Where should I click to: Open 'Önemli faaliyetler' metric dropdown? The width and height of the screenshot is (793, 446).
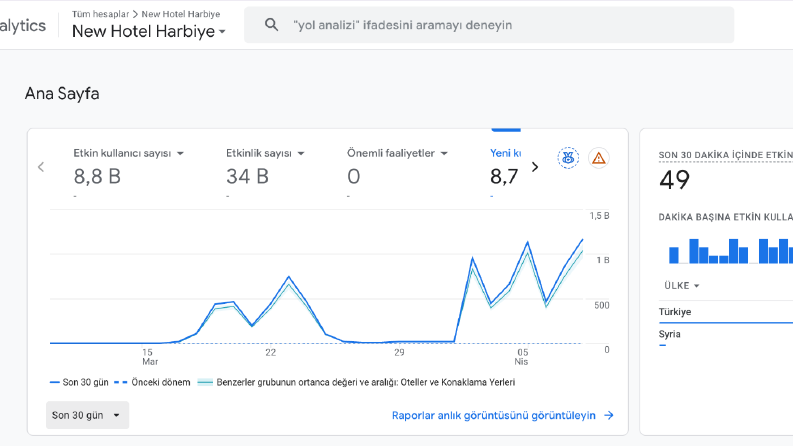(398, 153)
